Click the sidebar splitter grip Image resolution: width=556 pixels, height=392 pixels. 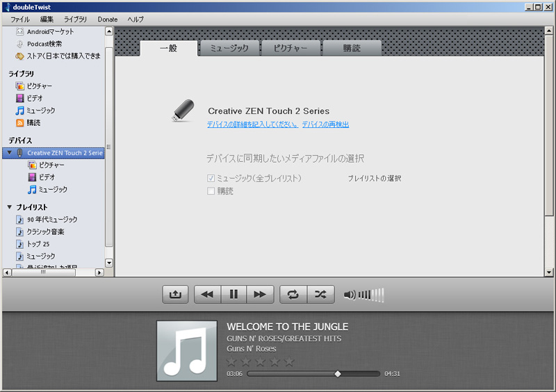tap(108, 147)
